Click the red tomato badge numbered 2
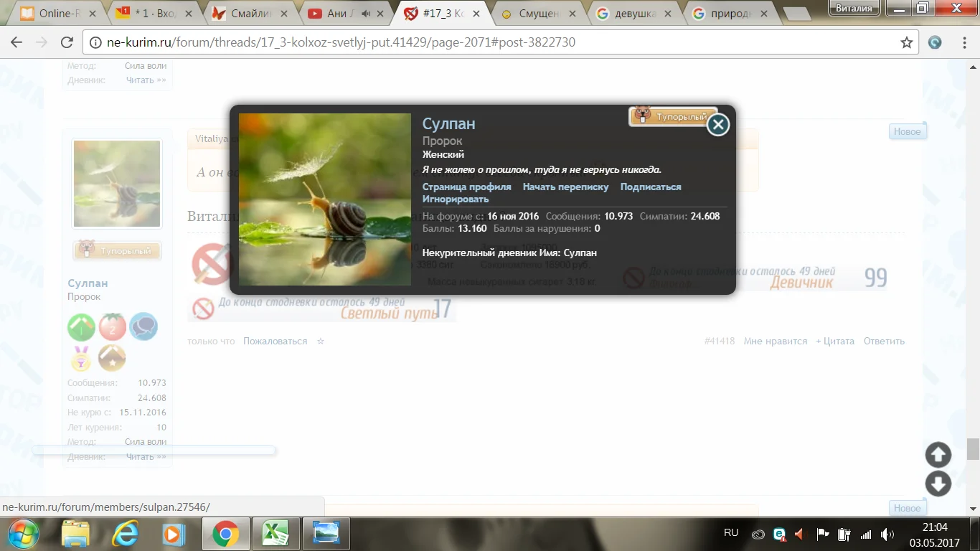This screenshot has height=551, width=980. (113, 327)
